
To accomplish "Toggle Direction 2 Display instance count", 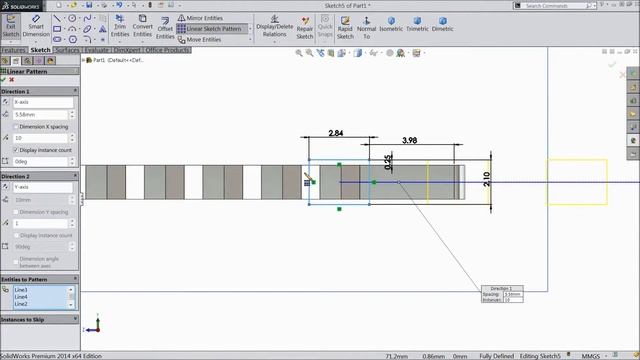I will (x=16, y=236).
